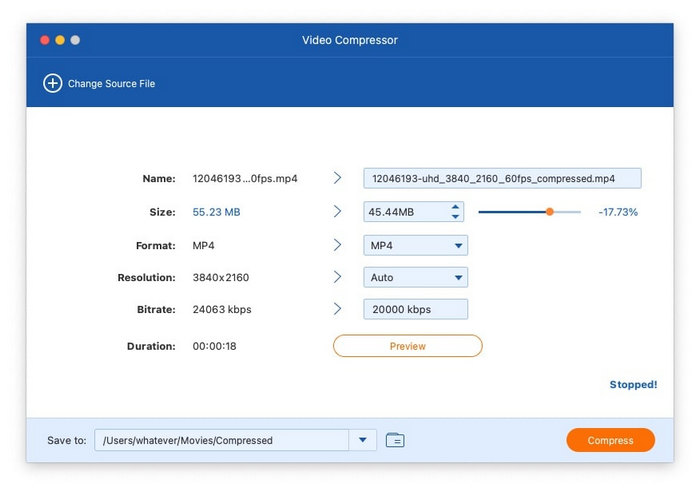Open the output folder icon

(x=395, y=440)
